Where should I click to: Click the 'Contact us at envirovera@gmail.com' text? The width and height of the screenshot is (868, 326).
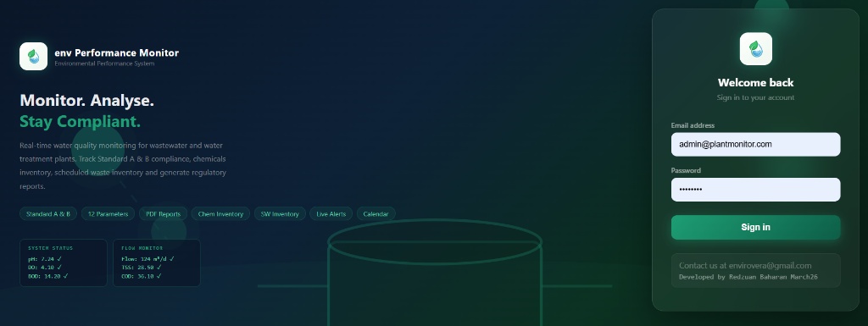point(745,266)
